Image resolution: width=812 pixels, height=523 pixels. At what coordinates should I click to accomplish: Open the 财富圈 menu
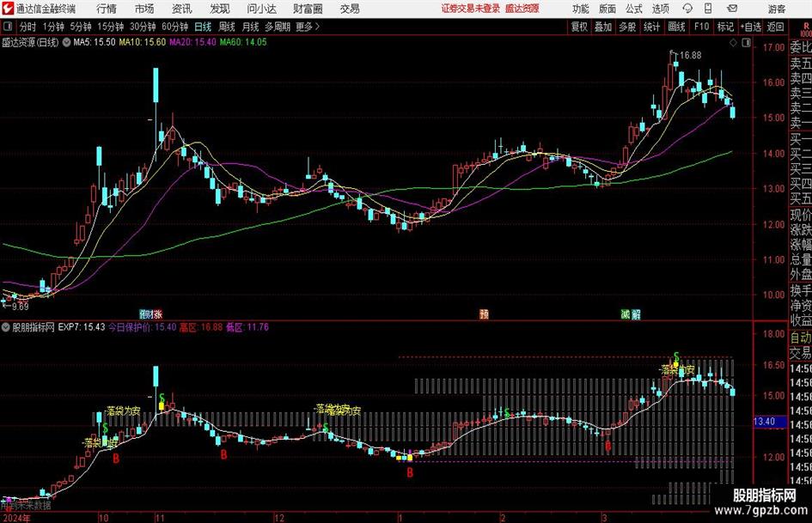[x=308, y=9]
